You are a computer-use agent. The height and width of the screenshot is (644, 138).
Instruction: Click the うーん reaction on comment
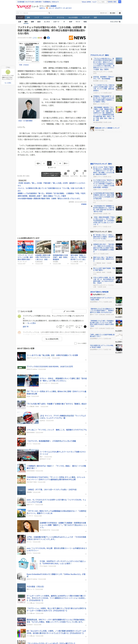[79, 327]
